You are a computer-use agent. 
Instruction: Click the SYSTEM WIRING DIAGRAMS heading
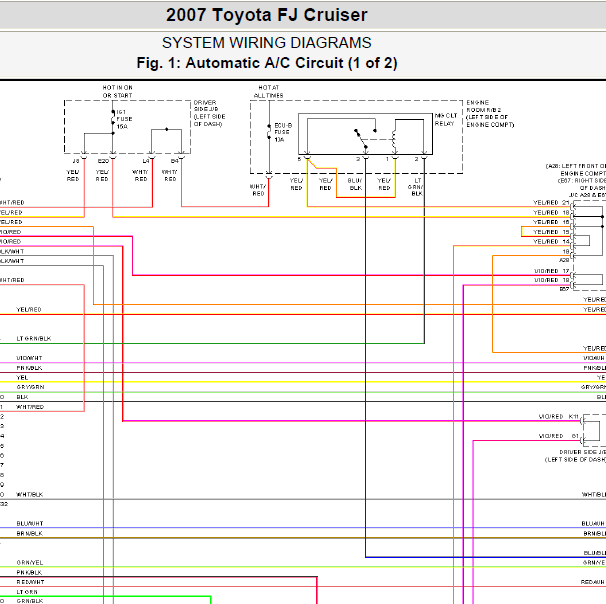(267, 43)
